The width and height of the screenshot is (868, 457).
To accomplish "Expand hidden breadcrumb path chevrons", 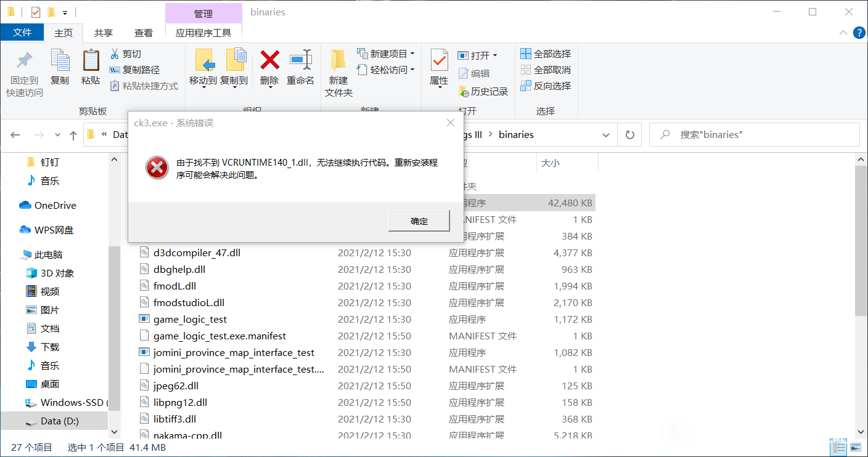I will [x=104, y=134].
